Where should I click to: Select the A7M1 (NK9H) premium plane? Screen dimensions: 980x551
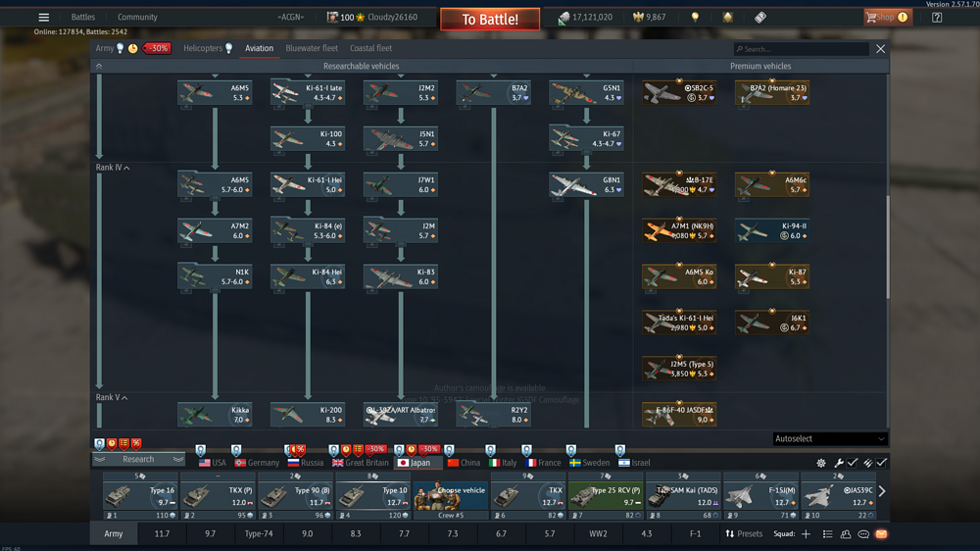click(x=679, y=230)
